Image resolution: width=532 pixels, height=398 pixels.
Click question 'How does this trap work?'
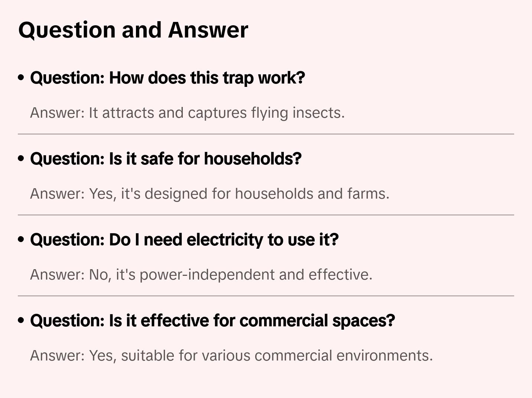point(167,78)
